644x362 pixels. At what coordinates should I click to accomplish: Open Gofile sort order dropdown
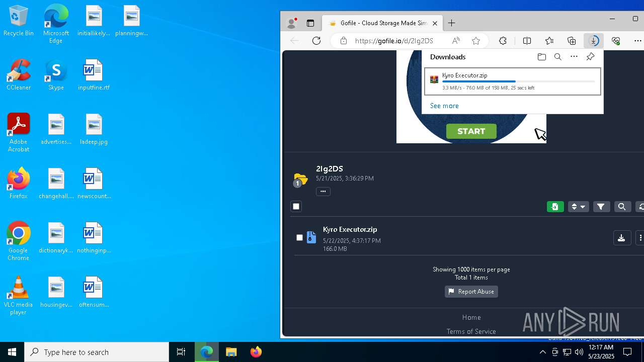point(578,207)
